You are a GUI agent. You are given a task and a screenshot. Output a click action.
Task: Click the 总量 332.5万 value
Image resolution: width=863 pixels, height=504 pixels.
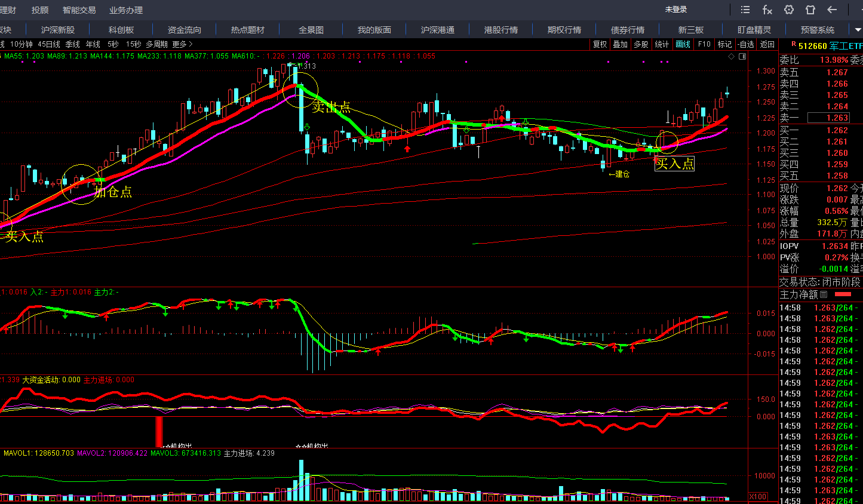(x=832, y=222)
